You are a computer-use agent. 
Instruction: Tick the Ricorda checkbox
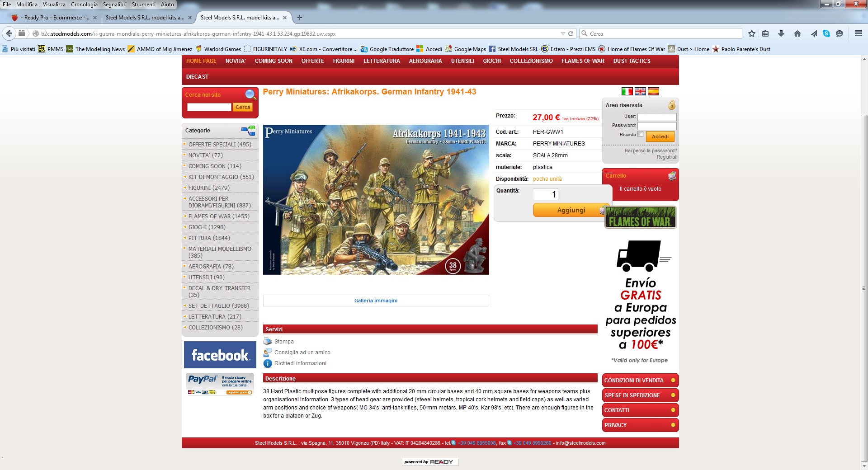click(x=640, y=134)
